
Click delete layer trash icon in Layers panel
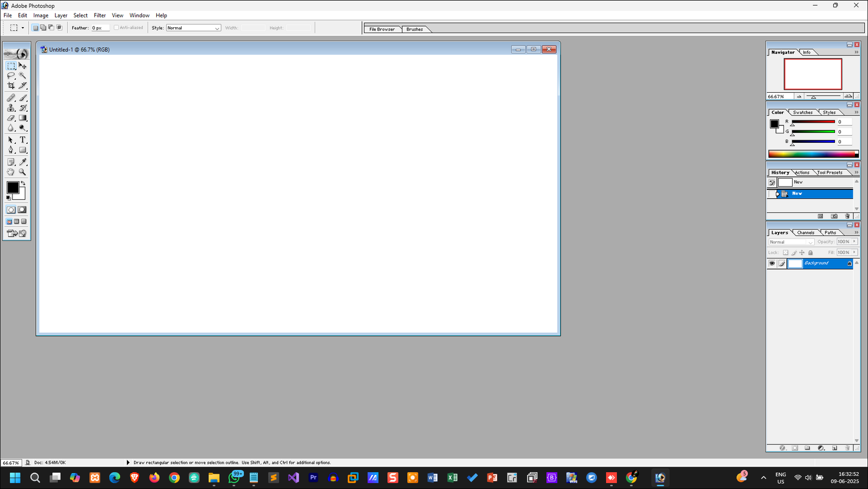tap(847, 448)
